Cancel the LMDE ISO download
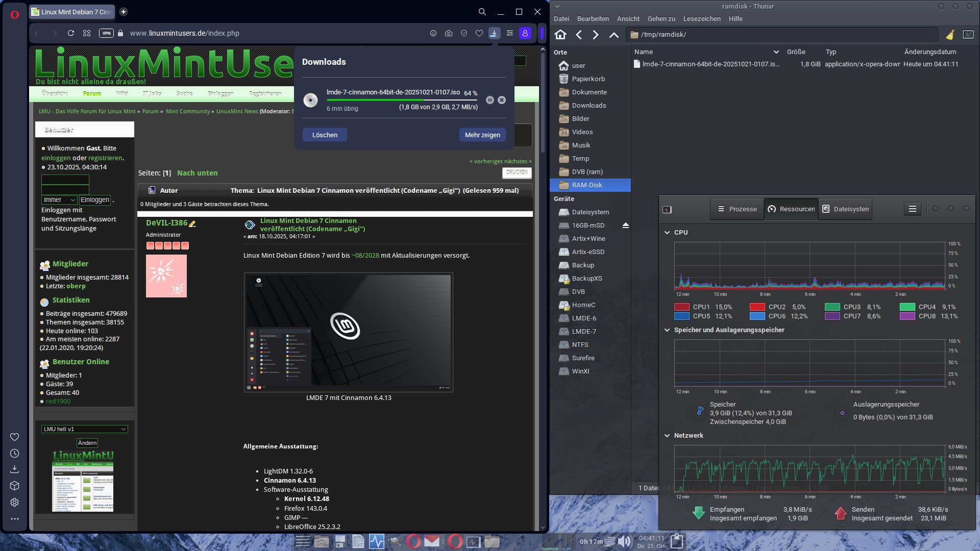This screenshot has height=551, width=980. click(502, 100)
